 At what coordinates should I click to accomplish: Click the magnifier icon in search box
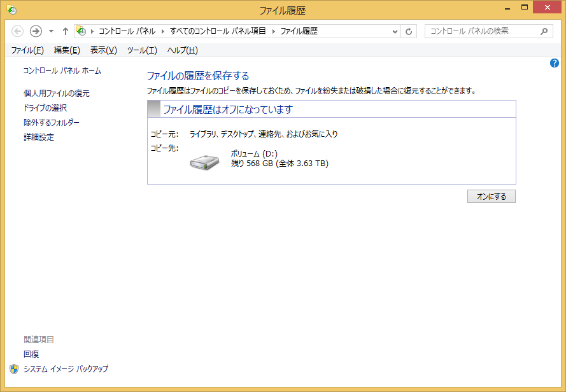[544, 31]
